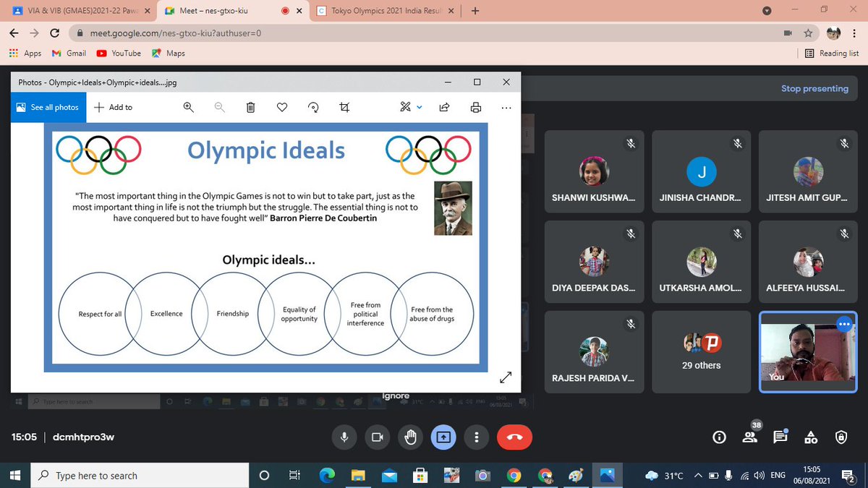The height and width of the screenshot is (488, 868).
Task: Print the photo using the printer icon
Action: pos(476,107)
